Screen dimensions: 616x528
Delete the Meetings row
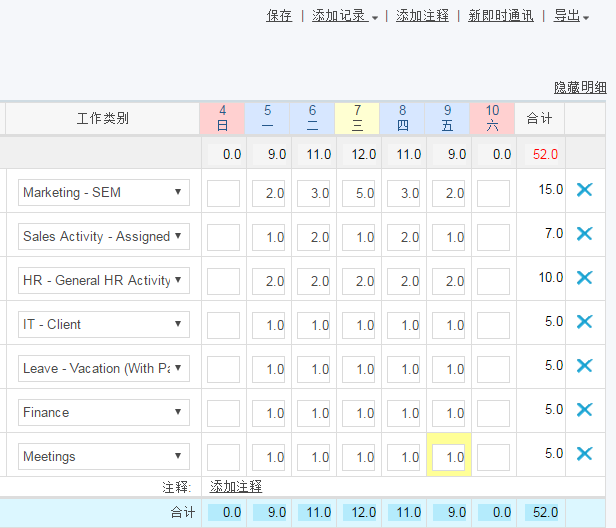[585, 454]
